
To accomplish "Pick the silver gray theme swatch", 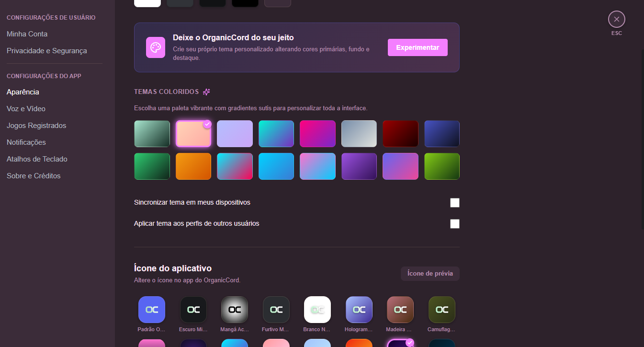I will pos(359,134).
